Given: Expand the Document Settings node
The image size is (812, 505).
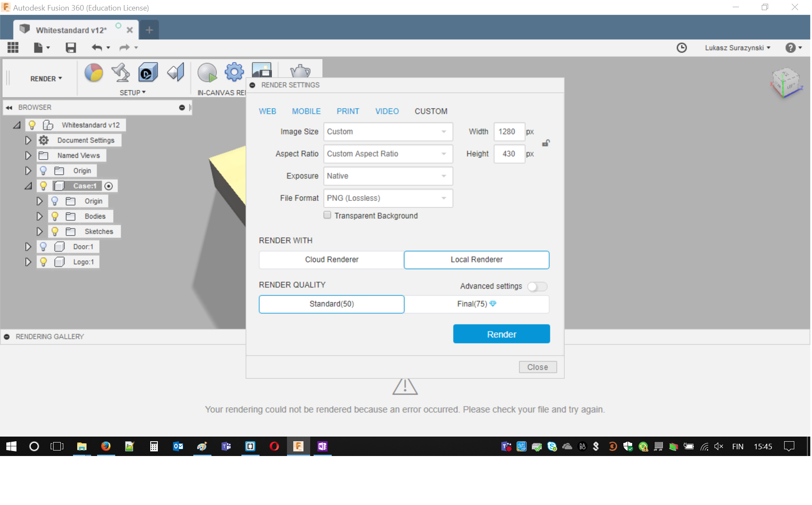Looking at the screenshot, I should tap(28, 141).
